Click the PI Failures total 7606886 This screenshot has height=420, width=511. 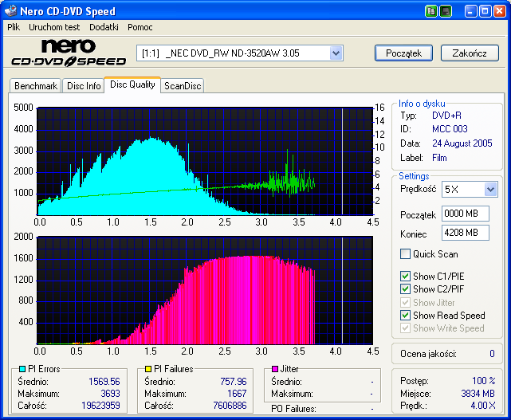[x=230, y=406]
